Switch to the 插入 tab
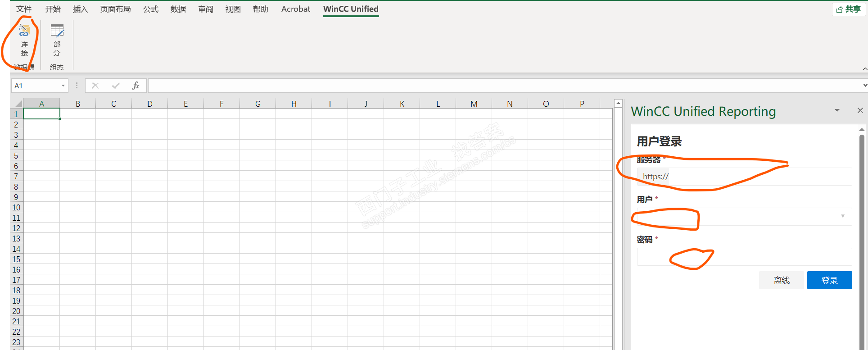Viewport: 868px width, 350px height. [x=80, y=9]
